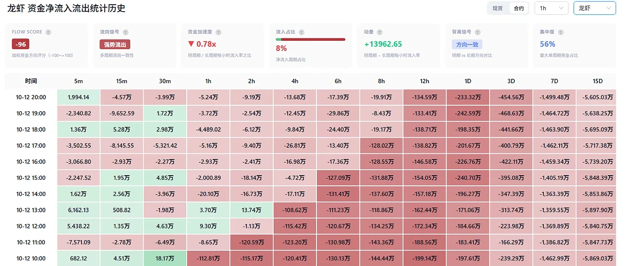Click help icon beside 流入占比 label
Viewport: 644px width, 266px height.
pos(302,32)
